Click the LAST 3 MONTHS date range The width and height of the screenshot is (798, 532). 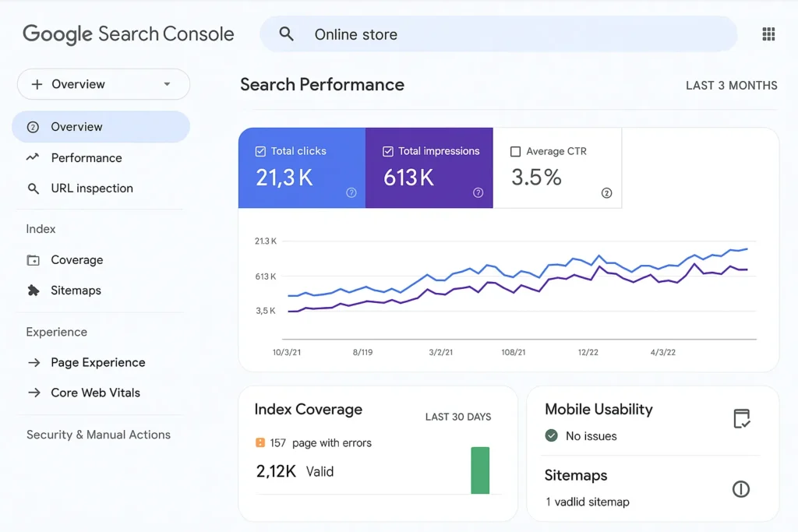pos(731,86)
